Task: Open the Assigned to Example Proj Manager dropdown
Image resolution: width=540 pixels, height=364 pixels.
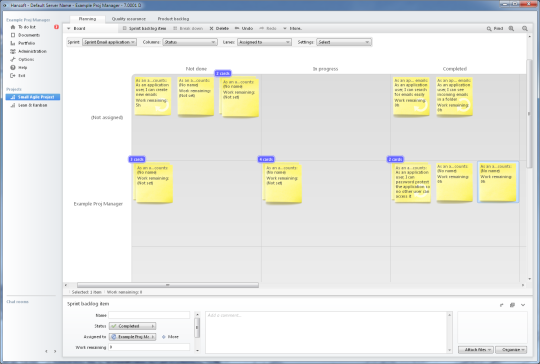Action: point(132,337)
